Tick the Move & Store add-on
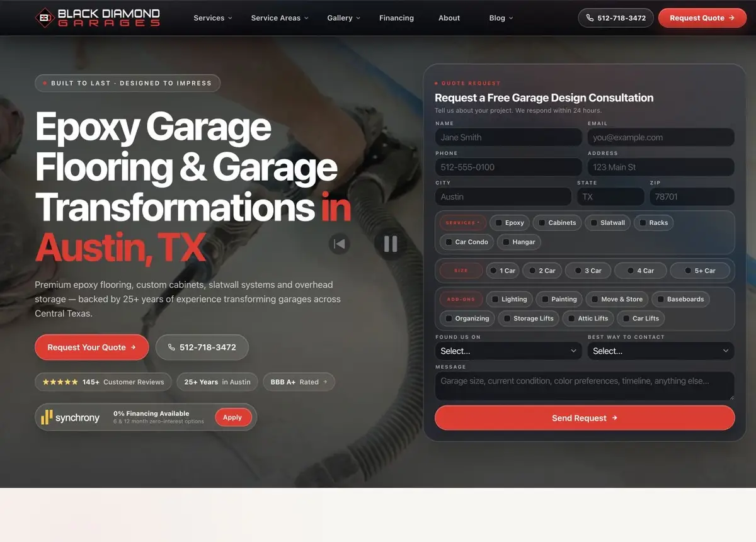This screenshot has height=542, width=756. click(594, 300)
